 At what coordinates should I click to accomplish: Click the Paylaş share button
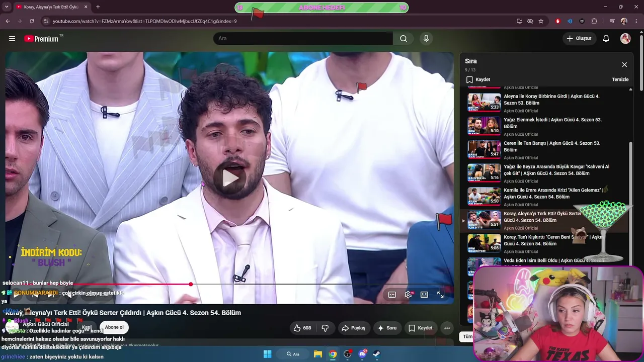[x=353, y=328]
